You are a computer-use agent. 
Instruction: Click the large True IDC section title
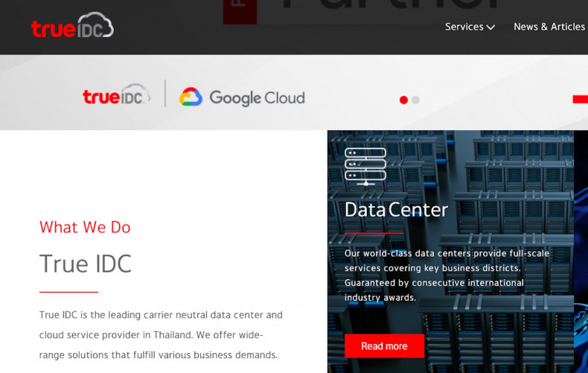(86, 264)
